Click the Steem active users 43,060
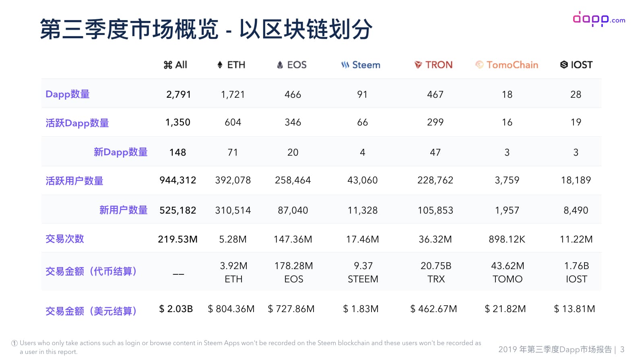 tap(362, 180)
